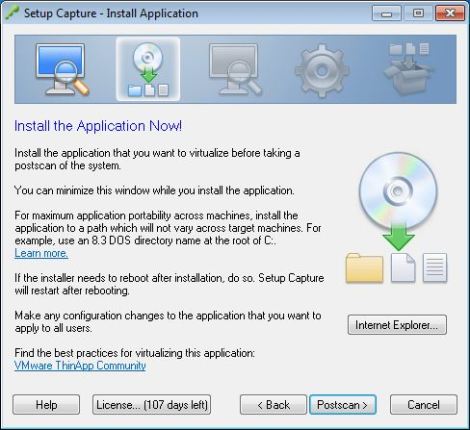Viewport: 470px width, 430px height.
Task: Click the large CD disc illustration
Action: pos(398,192)
